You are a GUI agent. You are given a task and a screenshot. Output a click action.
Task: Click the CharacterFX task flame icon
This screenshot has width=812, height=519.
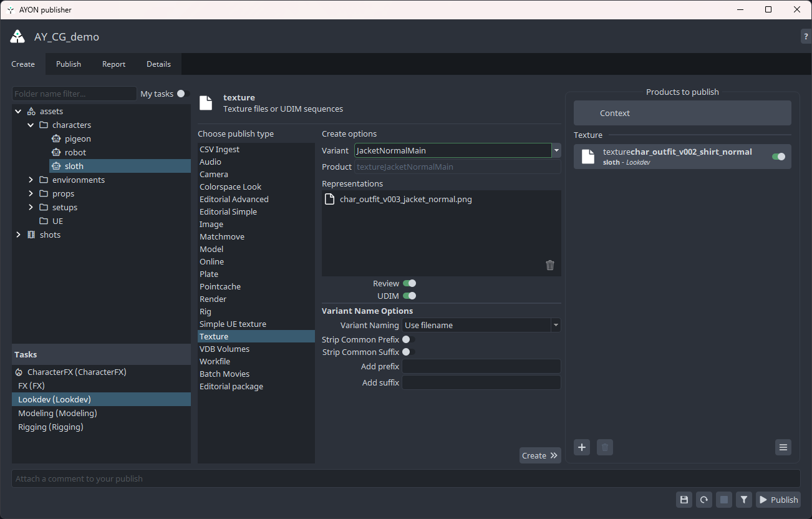(19, 372)
